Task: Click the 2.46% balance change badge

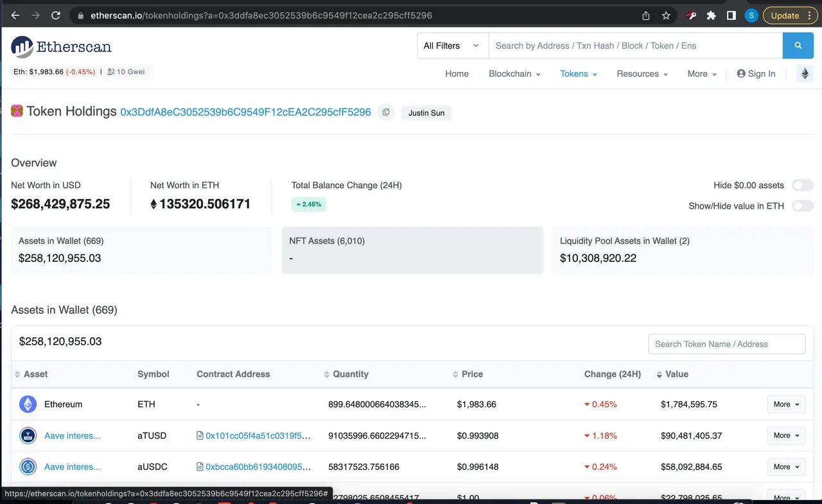Action: point(309,204)
